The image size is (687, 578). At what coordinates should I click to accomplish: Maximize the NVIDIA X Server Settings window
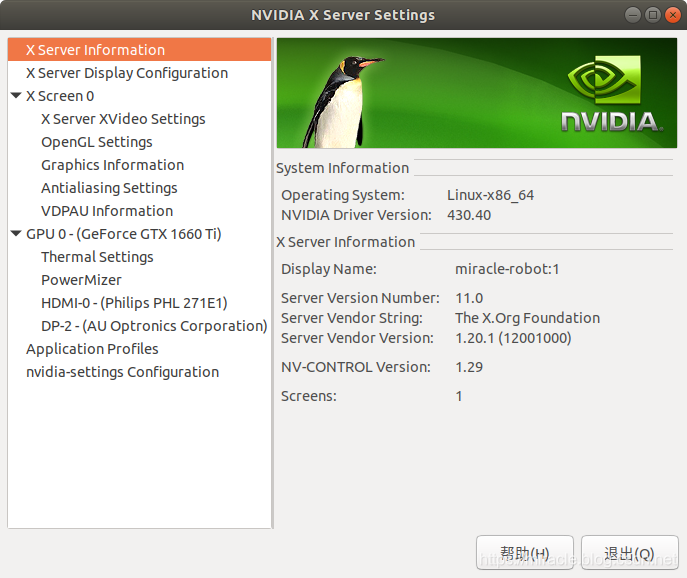coord(653,15)
